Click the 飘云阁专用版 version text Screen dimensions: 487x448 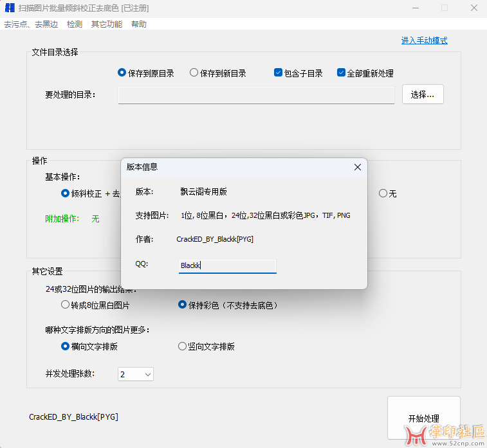(x=203, y=192)
